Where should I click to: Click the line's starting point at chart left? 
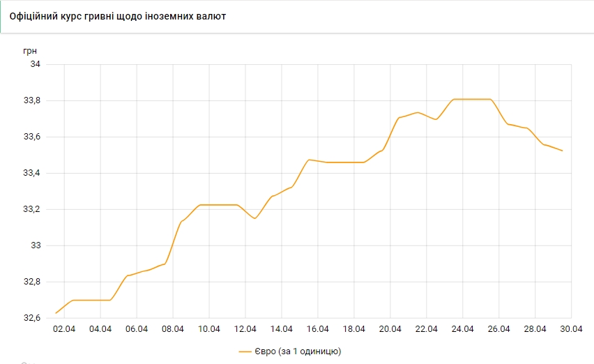pos(56,313)
